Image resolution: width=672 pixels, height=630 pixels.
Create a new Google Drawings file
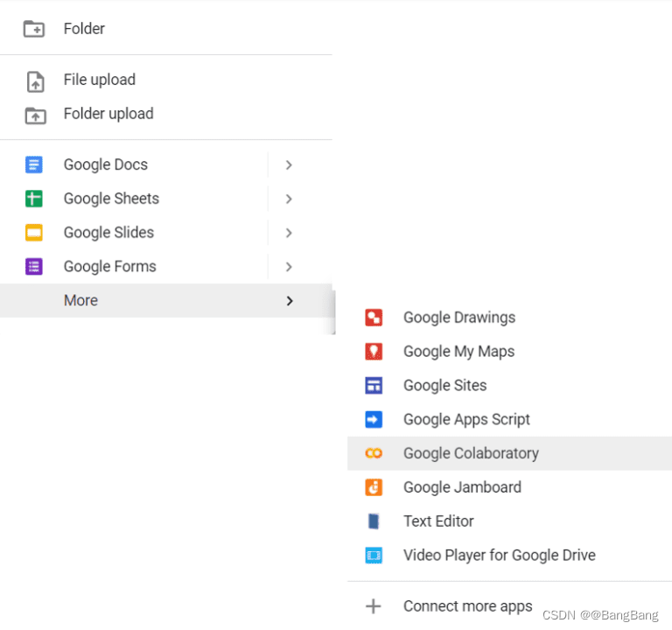[509, 318]
